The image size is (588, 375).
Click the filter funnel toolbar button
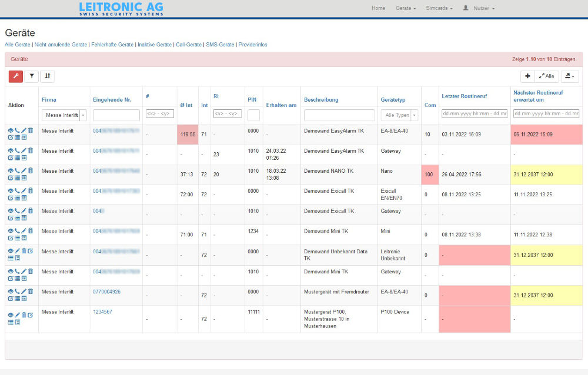(31, 76)
